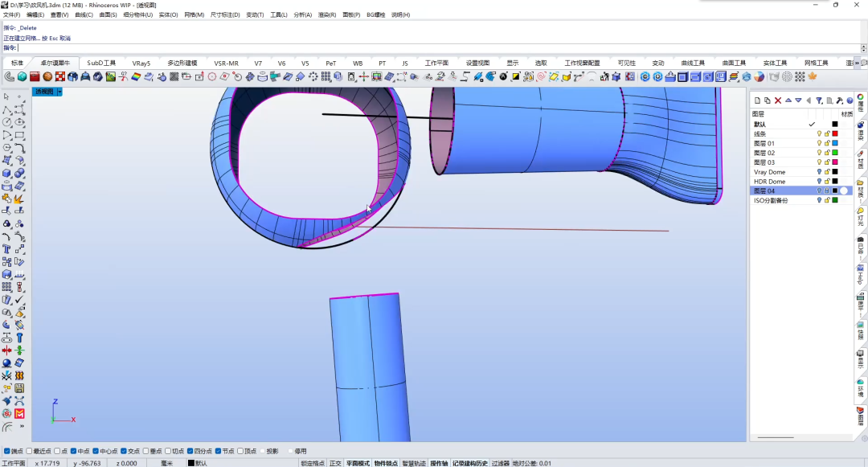868x467 pixels.
Task: Click the 透视图 viewport title label
Action: coord(44,92)
